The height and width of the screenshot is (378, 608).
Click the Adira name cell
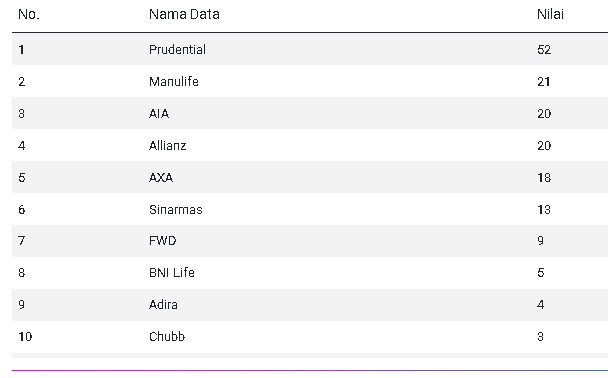coord(163,304)
